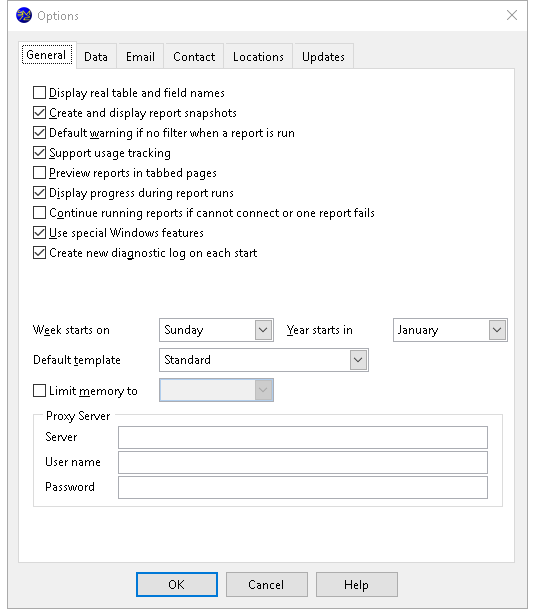Viewport: 535px width, 616px height.
Task: Open the Email tab
Action: pos(140,57)
